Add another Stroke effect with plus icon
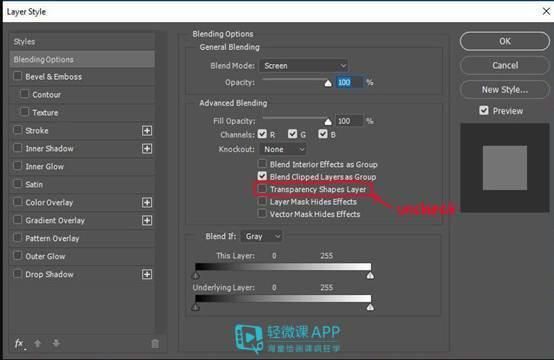The width and height of the screenshot is (554, 360). 147,131
